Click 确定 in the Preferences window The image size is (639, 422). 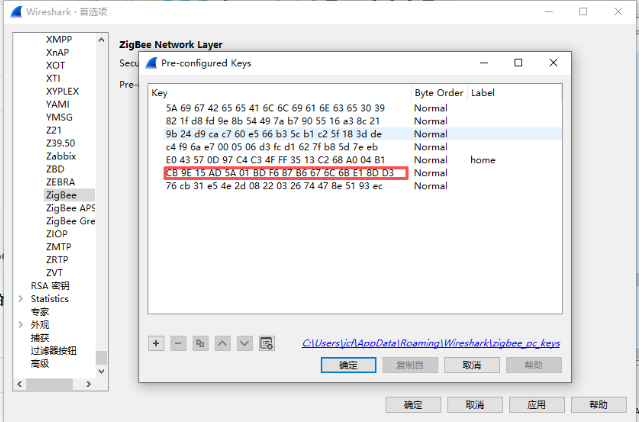tap(413, 405)
